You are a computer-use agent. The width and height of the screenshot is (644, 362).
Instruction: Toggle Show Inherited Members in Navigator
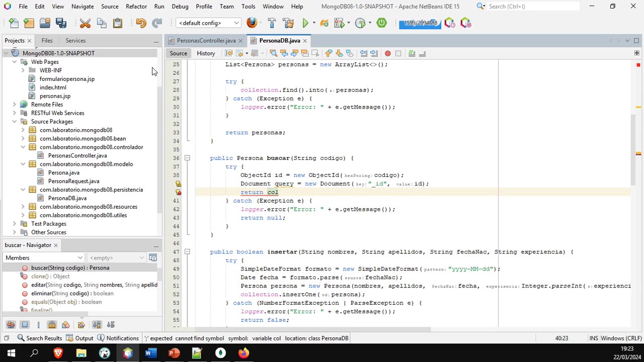[x=11, y=324]
